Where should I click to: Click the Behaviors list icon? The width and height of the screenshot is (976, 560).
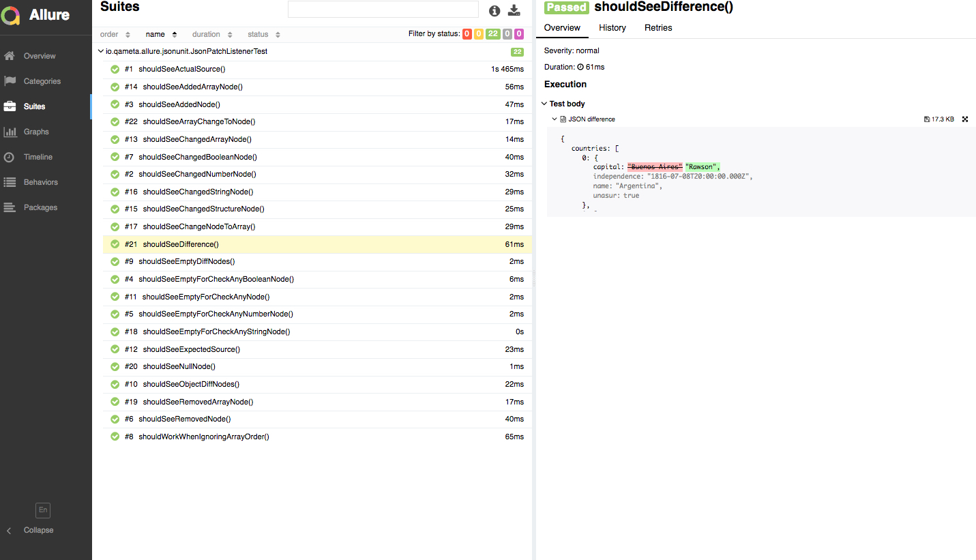(10, 182)
